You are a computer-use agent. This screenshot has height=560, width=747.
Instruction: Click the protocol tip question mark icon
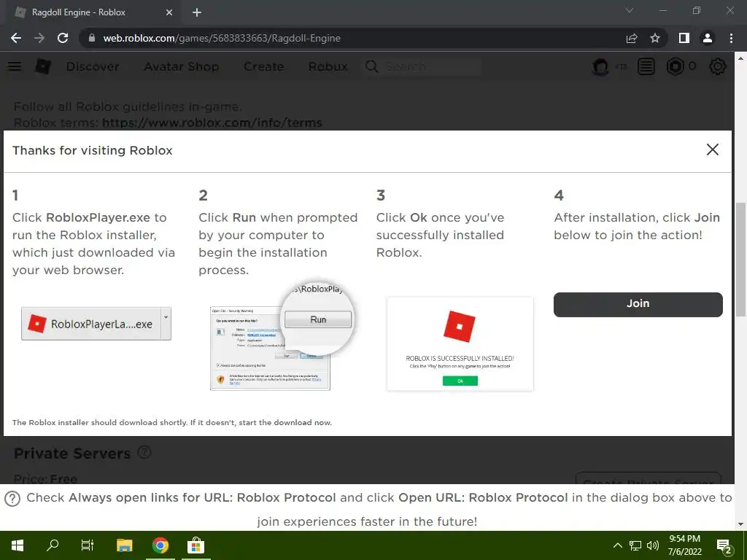(x=12, y=499)
